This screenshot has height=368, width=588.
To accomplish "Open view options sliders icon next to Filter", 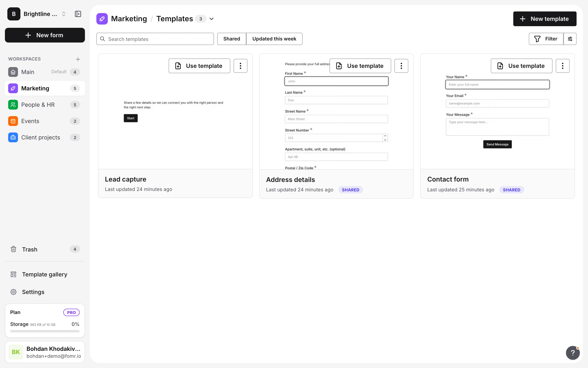I will coord(570,39).
